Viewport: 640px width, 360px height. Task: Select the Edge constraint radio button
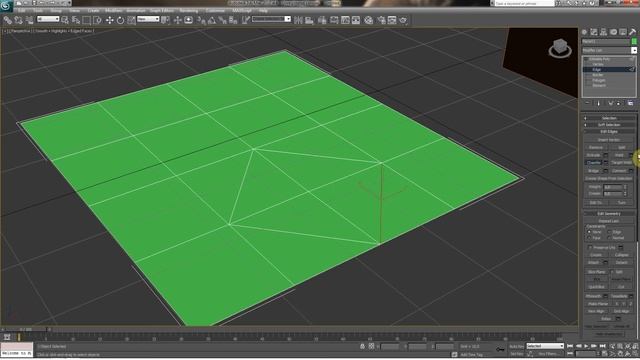609,232
